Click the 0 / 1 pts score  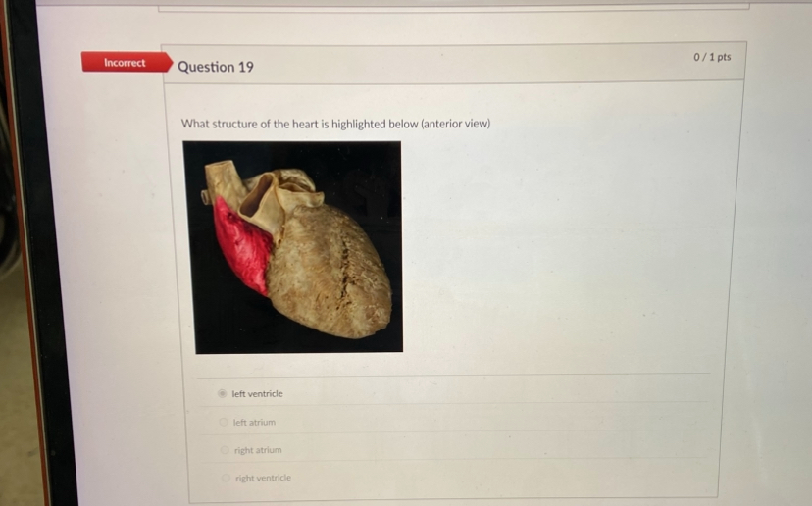click(712, 57)
